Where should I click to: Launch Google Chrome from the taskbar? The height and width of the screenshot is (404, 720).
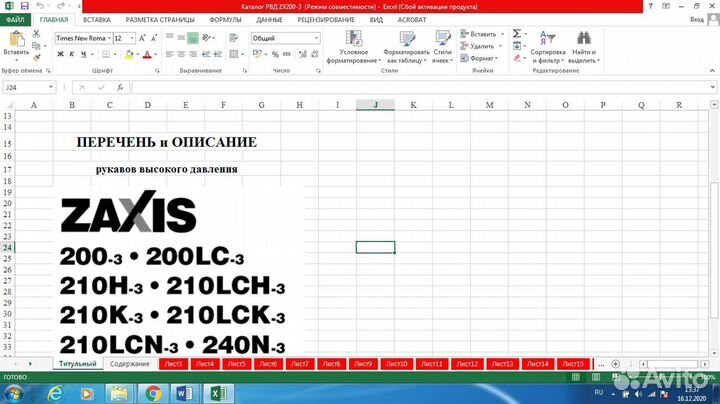click(152, 393)
